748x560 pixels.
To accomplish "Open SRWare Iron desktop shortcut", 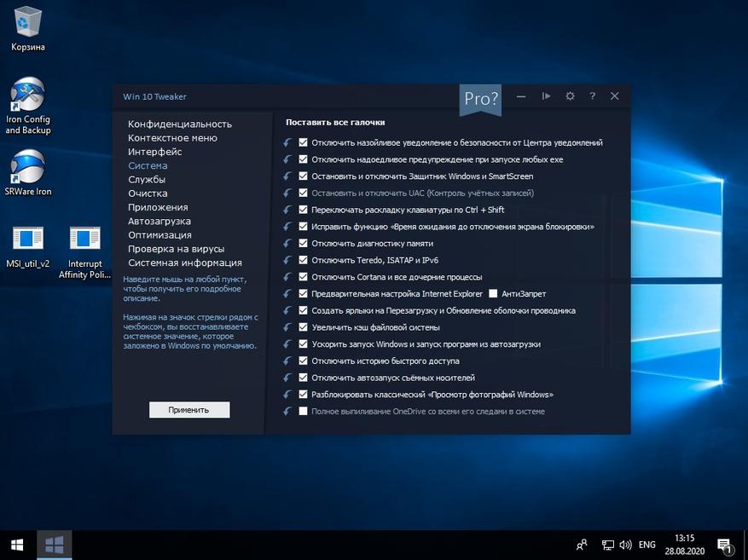I will coord(27,173).
